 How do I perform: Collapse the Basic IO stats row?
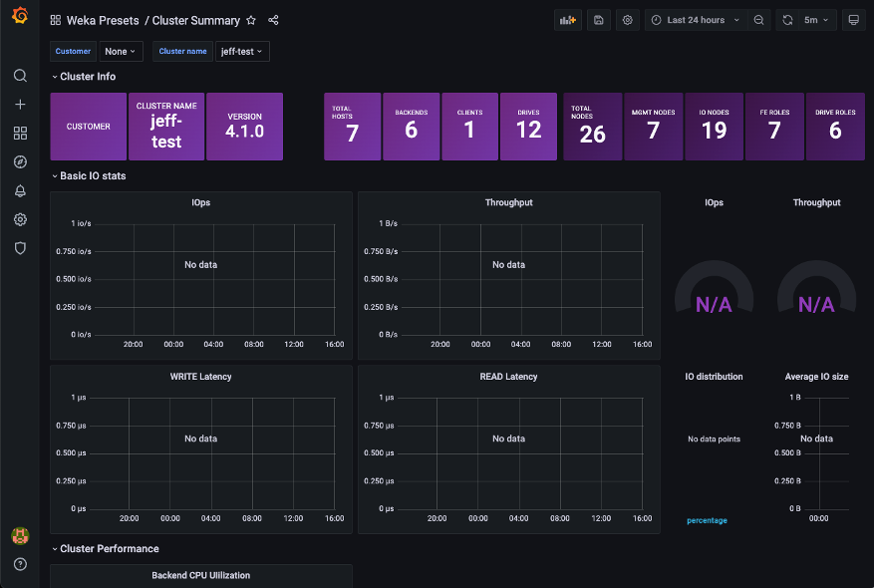[x=93, y=176]
